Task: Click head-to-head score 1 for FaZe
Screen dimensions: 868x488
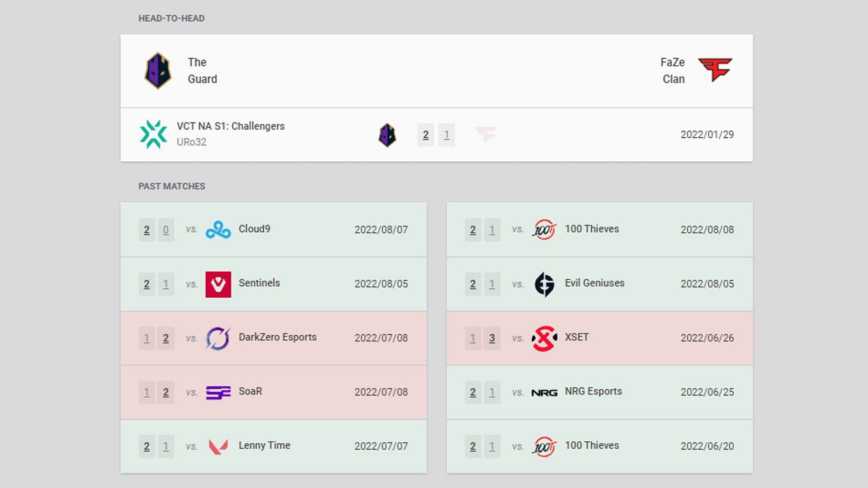Action: (447, 135)
